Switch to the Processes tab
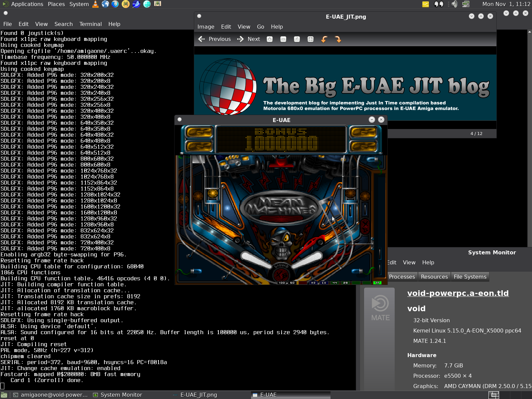 (402, 277)
